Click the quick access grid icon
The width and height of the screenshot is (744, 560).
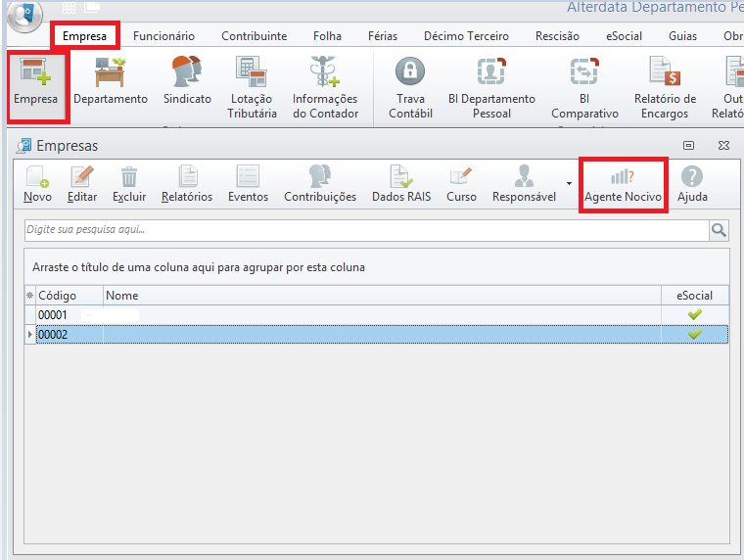click(69, 8)
